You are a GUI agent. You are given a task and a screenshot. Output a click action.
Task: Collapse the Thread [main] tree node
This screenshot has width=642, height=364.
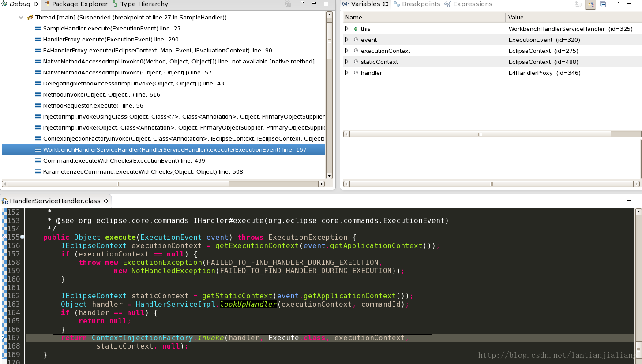(21, 17)
